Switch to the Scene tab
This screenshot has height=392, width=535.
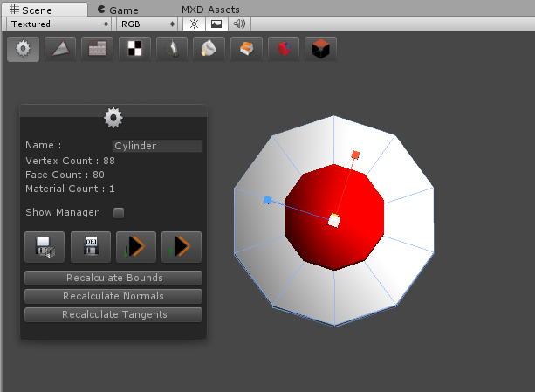(x=45, y=10)
